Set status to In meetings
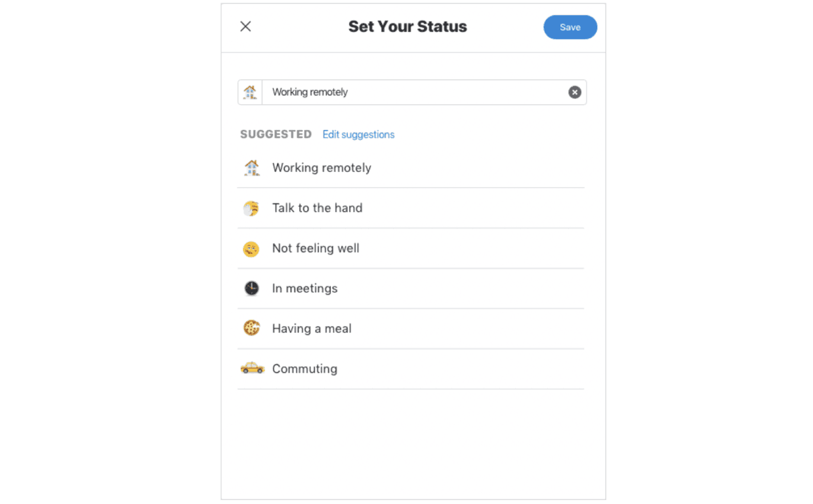This screenshot has width=813, height=504. (x=411, y=289)
